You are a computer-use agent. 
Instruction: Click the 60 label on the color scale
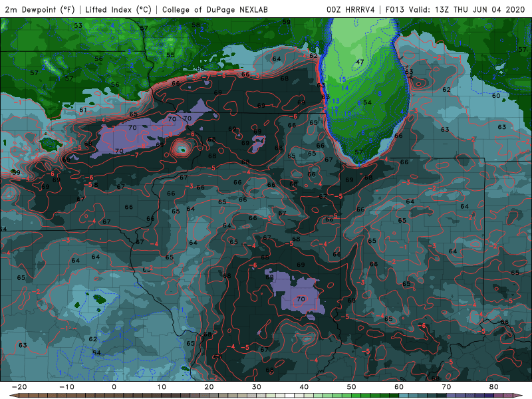point(399,387)
